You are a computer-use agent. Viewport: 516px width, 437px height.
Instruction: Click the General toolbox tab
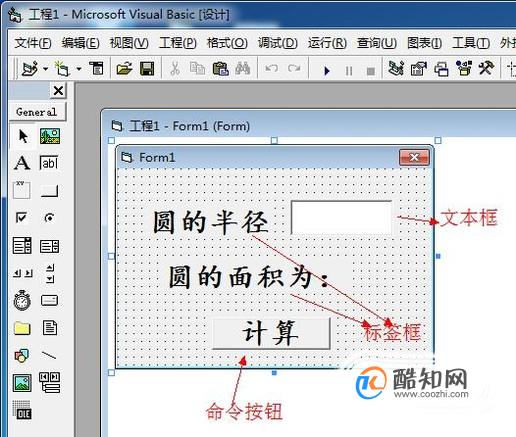tap(37, 112)
